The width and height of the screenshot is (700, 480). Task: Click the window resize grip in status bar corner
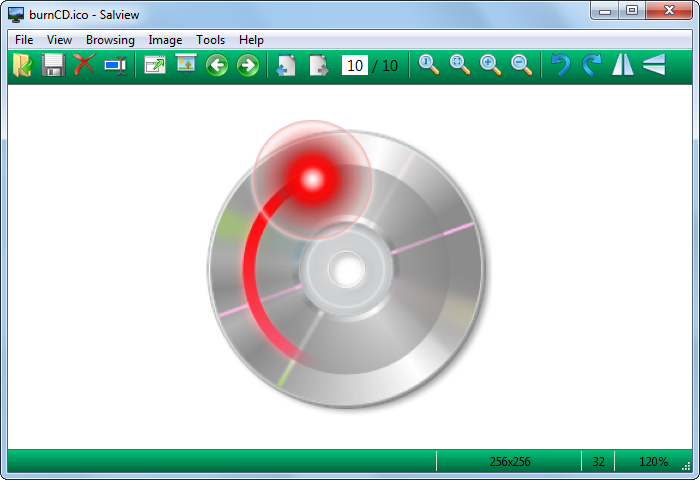coord(686,466)
